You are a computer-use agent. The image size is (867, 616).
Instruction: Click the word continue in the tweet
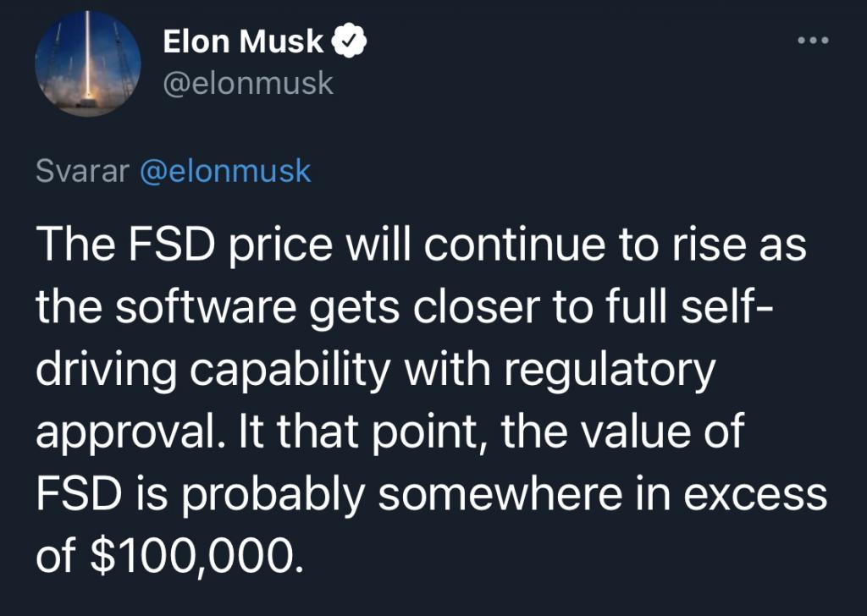point(515,245)
